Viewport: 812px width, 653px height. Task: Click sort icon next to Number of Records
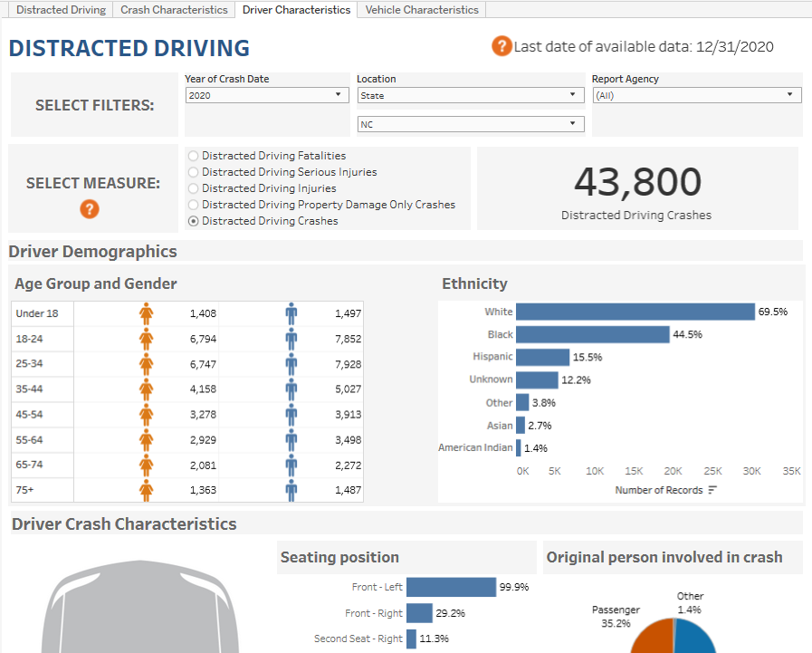(712, 490)
